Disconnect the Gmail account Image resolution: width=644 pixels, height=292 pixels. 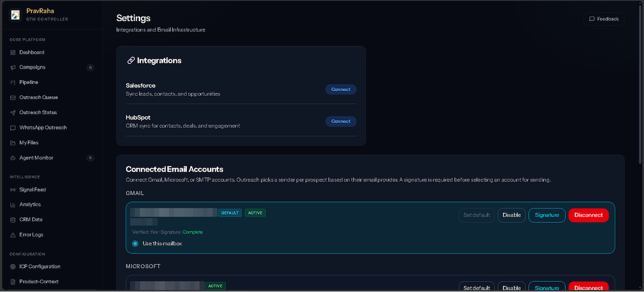(x=588, y=215)
